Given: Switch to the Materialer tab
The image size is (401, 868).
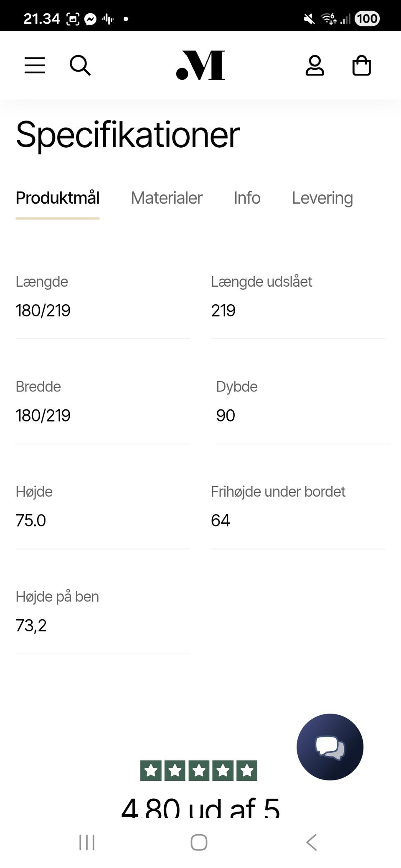Looking at the screenshot, I should pos(166,198).
